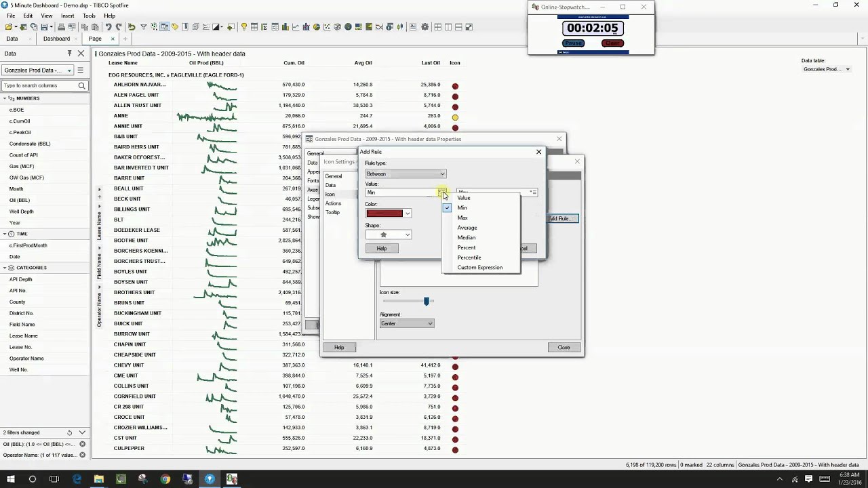Click the Save toolbar icon
868x488 pixels.
click(44, 27)
